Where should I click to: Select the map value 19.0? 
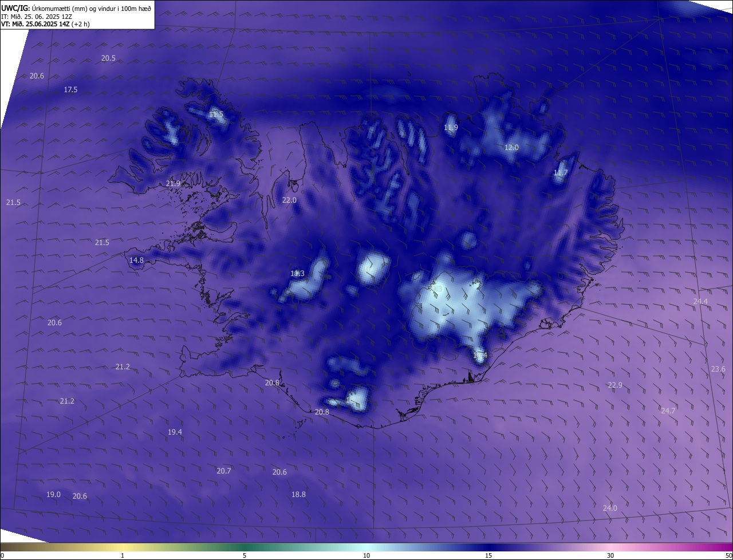53,495
